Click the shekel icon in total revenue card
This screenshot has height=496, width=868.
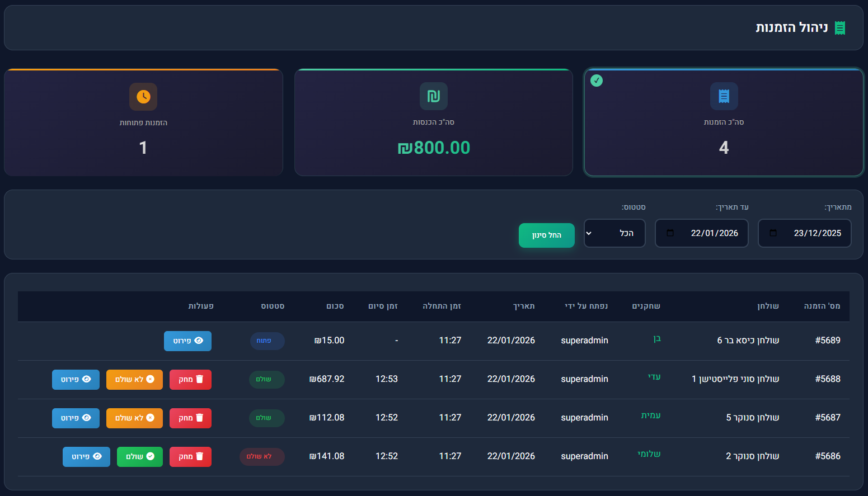coord(434,96)
